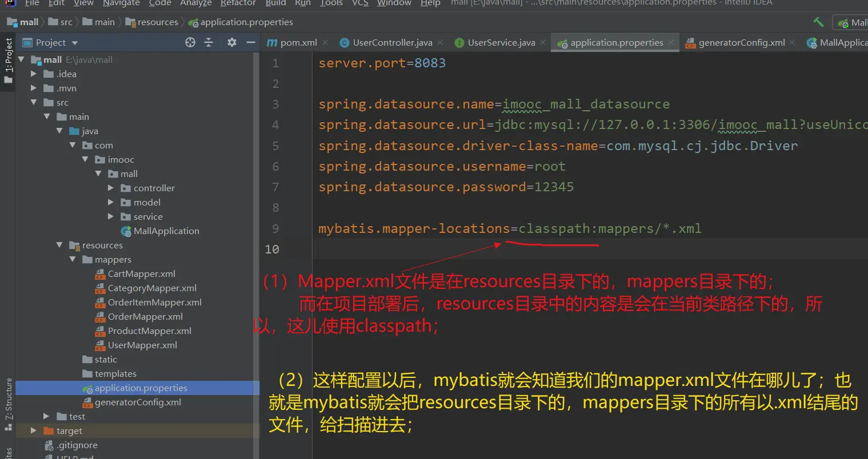Close the pom.xml editor tab
Image resolution: width=868 pixels, height=459 pixels.
pyautogui.click(x=325, y=42)
